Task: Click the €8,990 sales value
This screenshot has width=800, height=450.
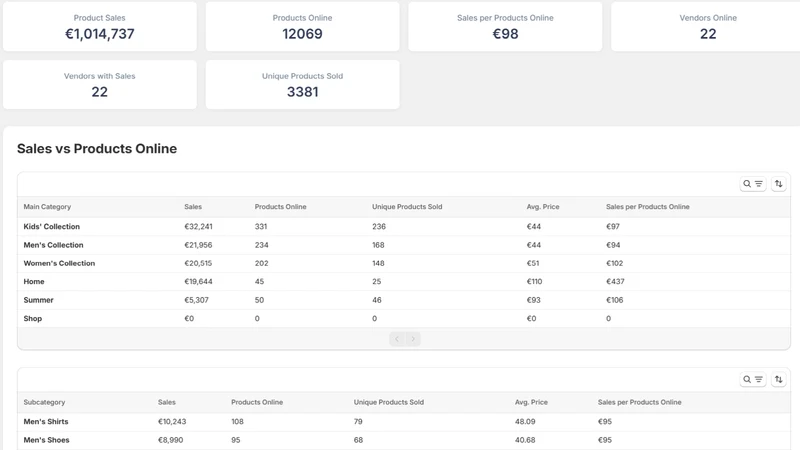Action: coord(170,440)
